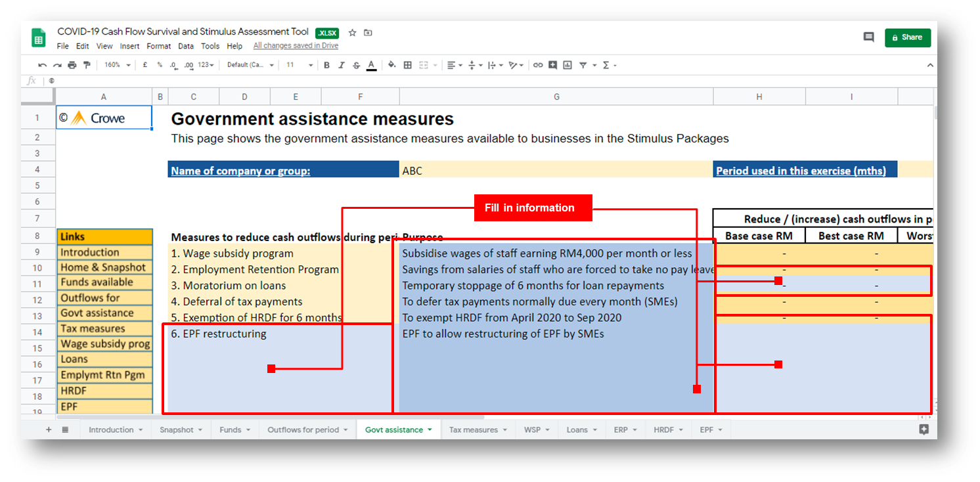Star the document title

353,32
